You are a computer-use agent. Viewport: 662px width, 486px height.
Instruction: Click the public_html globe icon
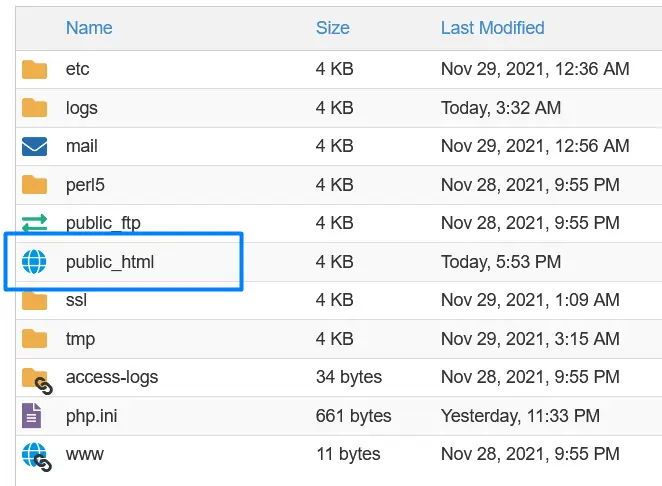pos(35,263)
